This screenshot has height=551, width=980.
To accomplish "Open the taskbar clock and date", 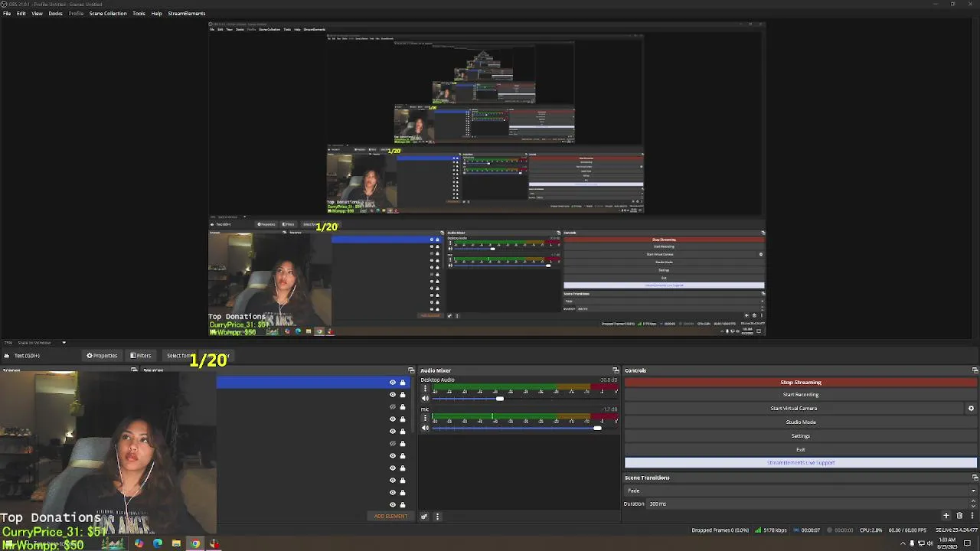I will click(946, 543).
